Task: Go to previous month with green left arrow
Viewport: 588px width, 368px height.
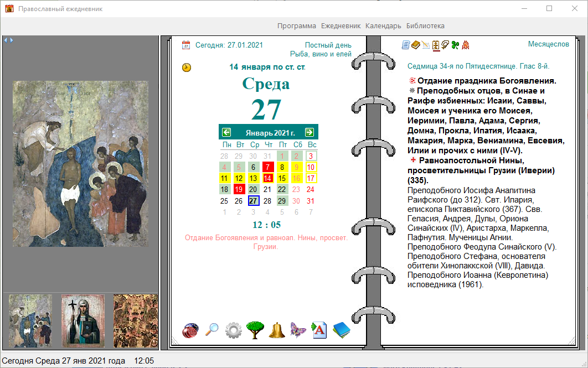Action: pyautogui.click(x=226, y=132)
